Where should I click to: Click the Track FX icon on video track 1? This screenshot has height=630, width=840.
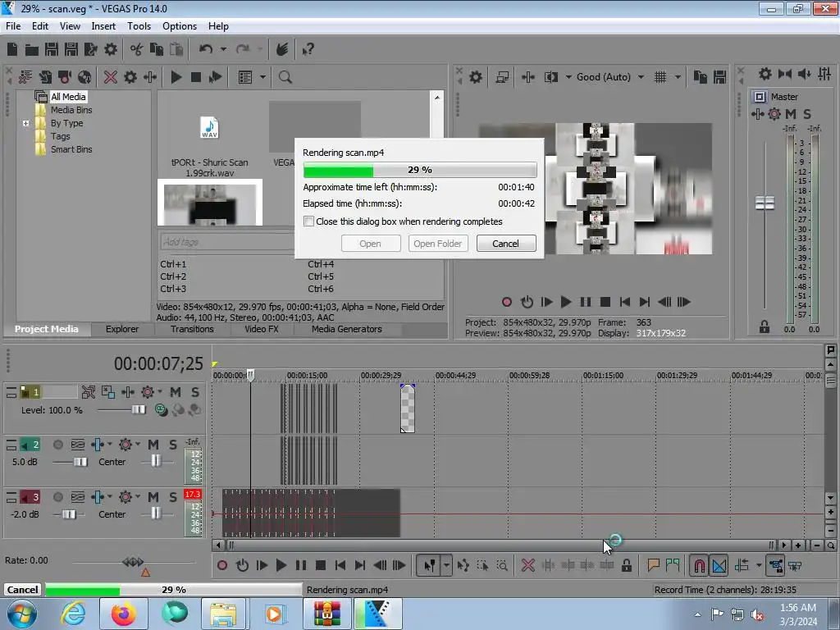pos(128,392)
